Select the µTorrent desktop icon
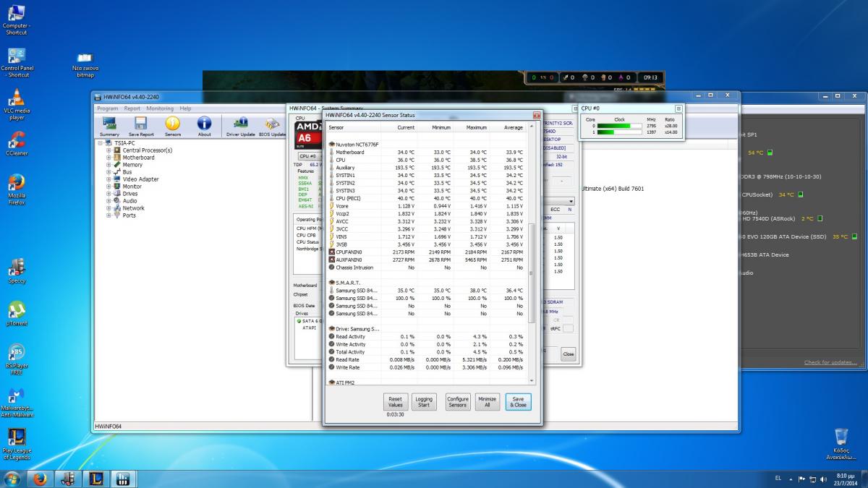Image resolution: width=868 pixels, height=488 pixels. tap(17, 314)
